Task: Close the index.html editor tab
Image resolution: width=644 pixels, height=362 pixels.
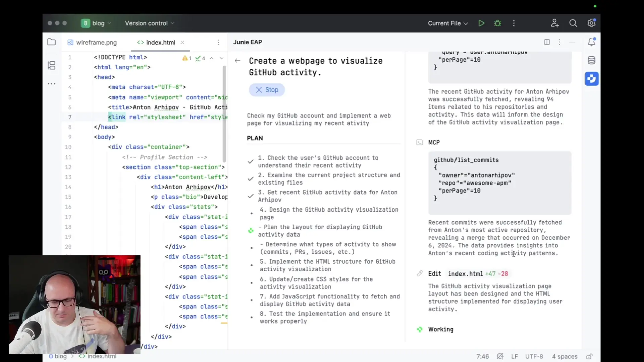Action: click(182, 42)
